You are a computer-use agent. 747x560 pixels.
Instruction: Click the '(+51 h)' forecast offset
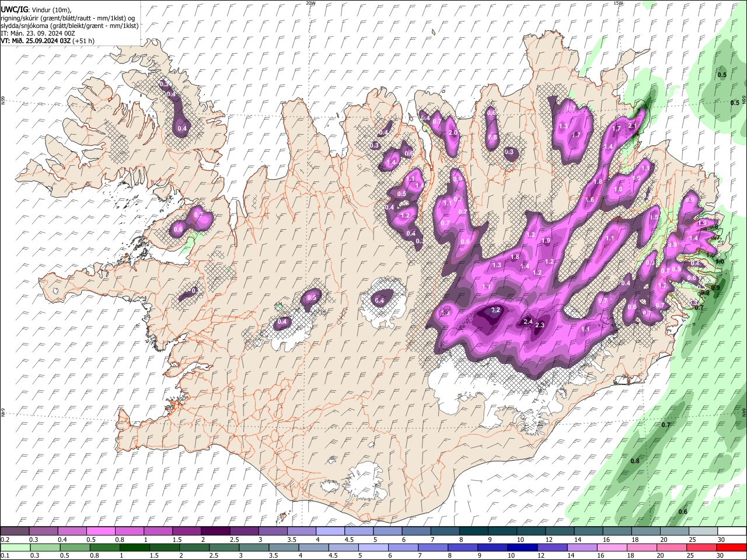[x=83, y=41]
